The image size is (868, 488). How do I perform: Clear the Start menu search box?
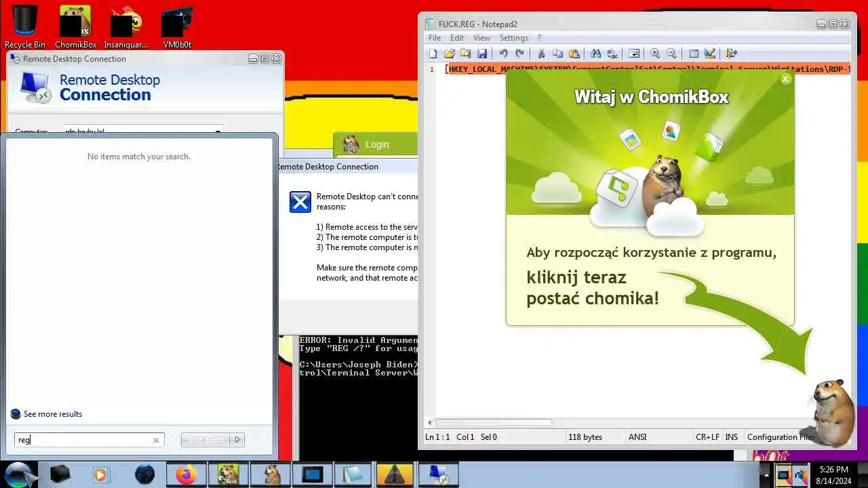[156, 440]
